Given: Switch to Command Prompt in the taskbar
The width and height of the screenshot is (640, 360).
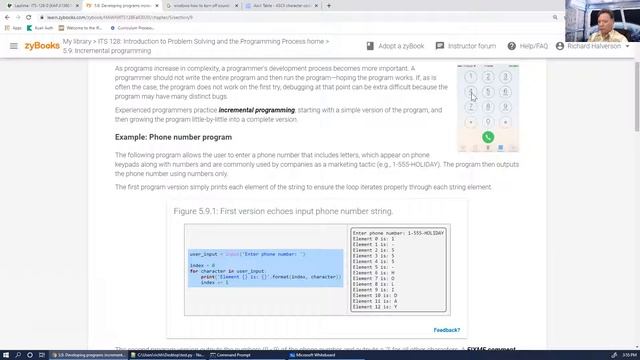Looking at the screenshot, I should [x=247, y=355].
